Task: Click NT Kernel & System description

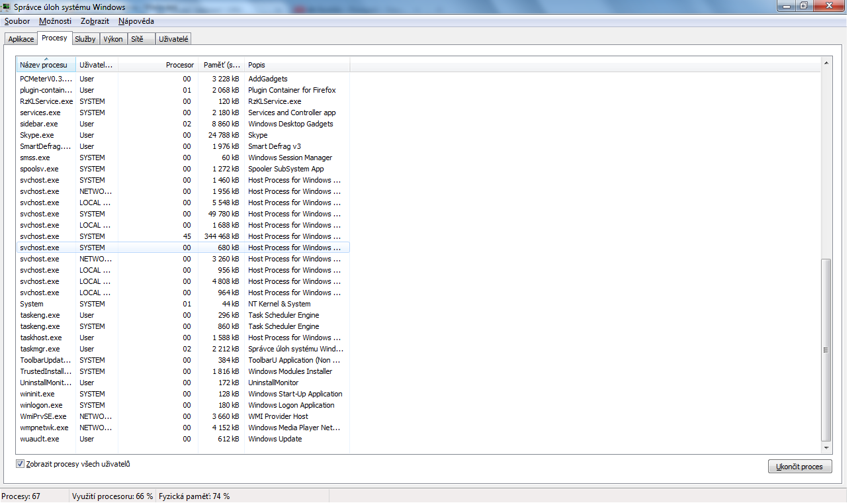Action: tap(279, 304)
